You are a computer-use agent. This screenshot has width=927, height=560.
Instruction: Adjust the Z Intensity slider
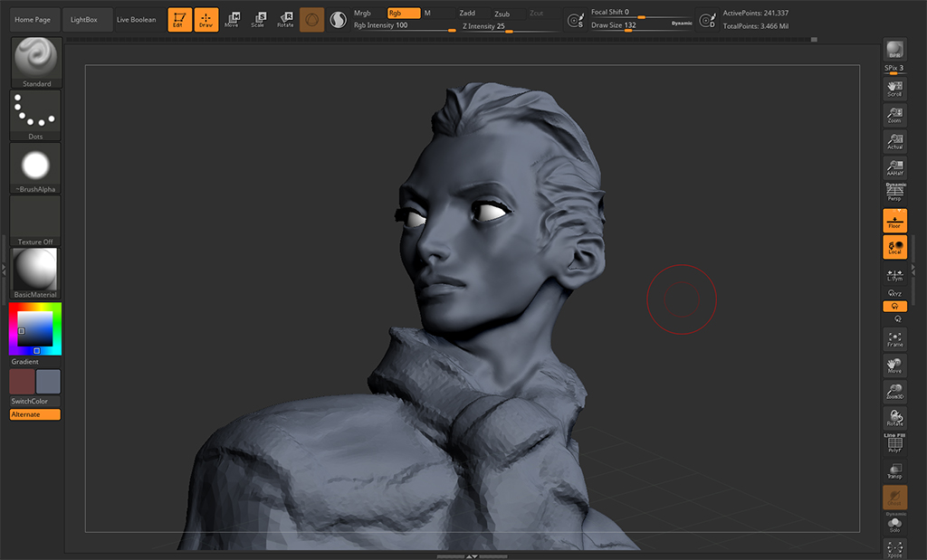click(x=510, y=26)
